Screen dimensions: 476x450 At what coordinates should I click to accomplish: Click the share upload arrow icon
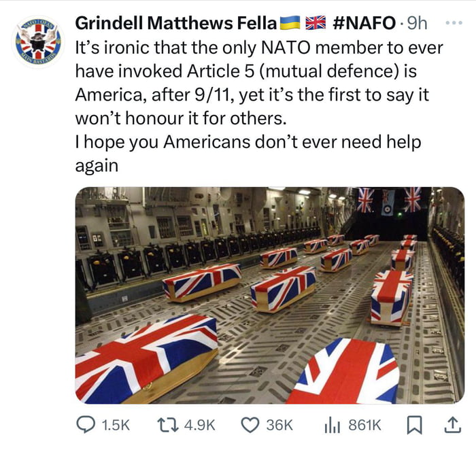[451, 425]
